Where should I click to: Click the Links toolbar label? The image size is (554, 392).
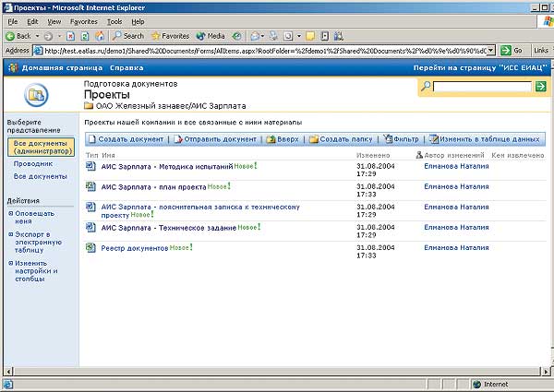541,51
